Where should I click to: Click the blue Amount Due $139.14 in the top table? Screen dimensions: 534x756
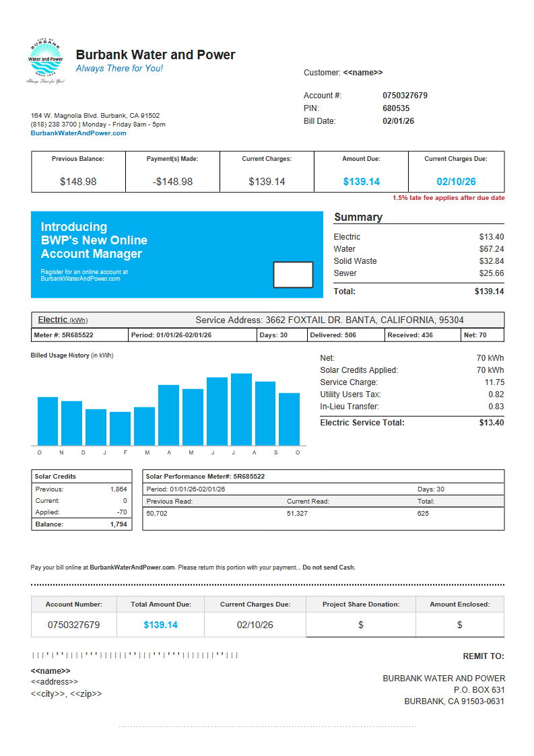pos(362,182)
